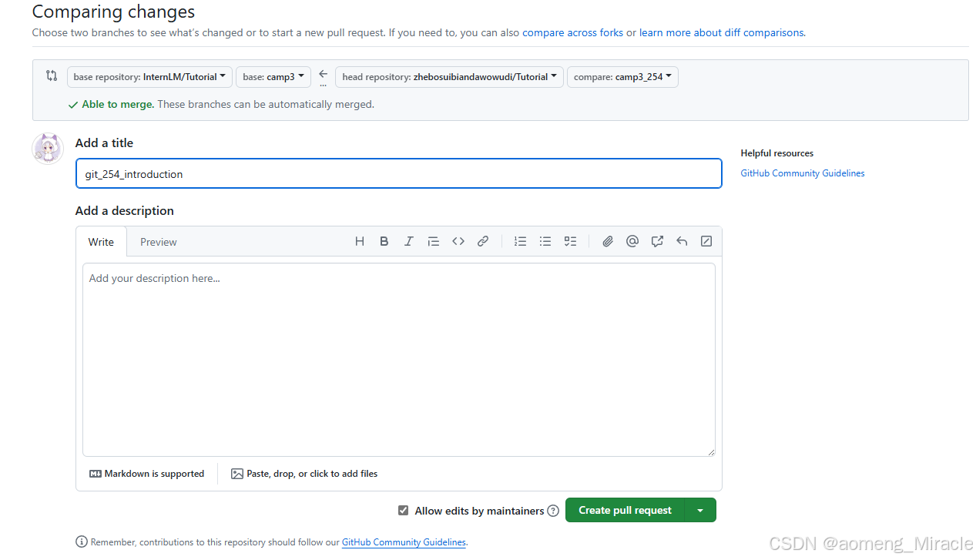This screenshot has width=976, height=560.
Task: Open the base: camp3 branch dropdown
Action: pyautogui.click(x=273, y=77)
